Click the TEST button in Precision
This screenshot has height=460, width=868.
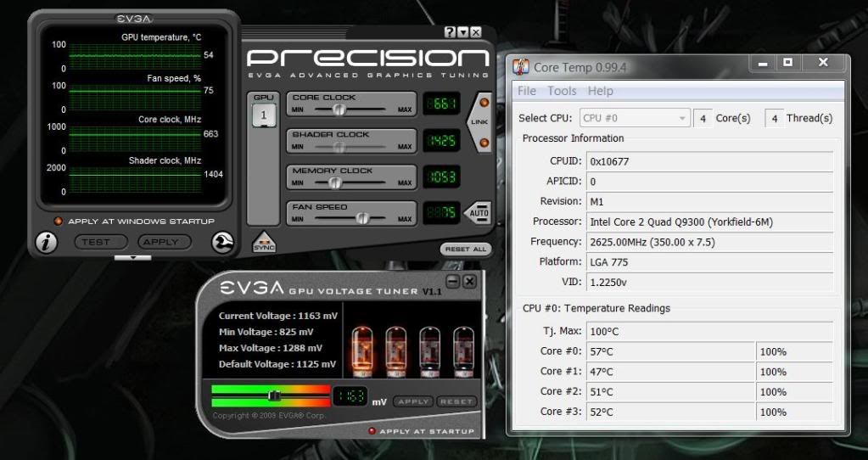pos(101,242)
